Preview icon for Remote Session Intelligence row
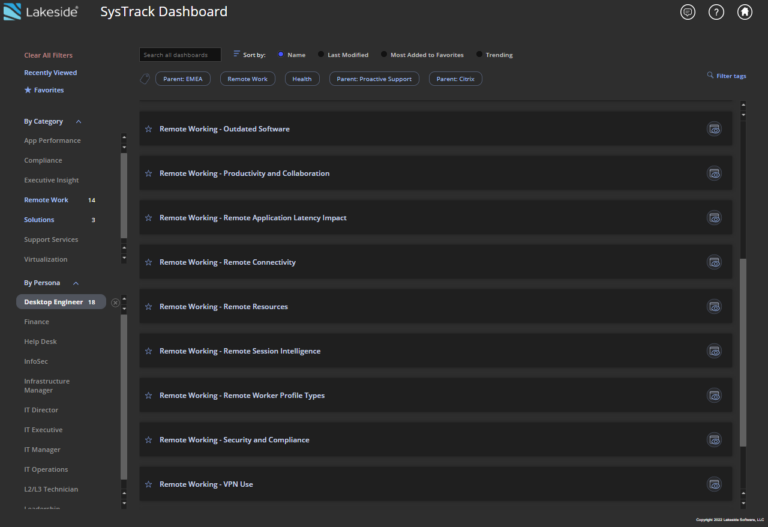The width and height of the screenshot is (768, 527). [714, 351]
